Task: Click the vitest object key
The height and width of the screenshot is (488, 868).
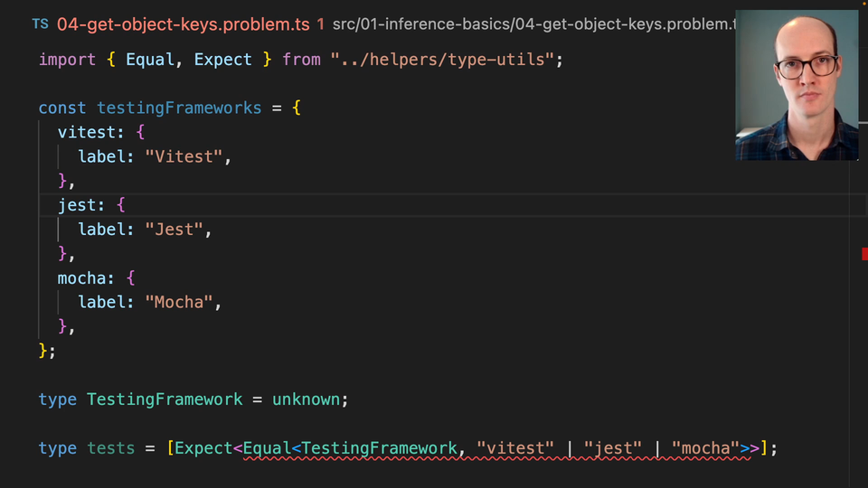Action: [87, 132]
